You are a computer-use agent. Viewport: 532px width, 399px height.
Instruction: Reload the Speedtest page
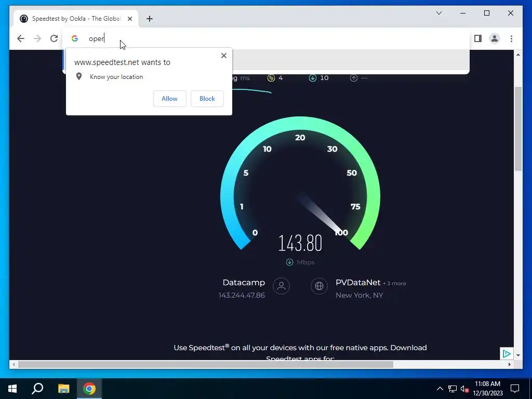tap(54, 38)
